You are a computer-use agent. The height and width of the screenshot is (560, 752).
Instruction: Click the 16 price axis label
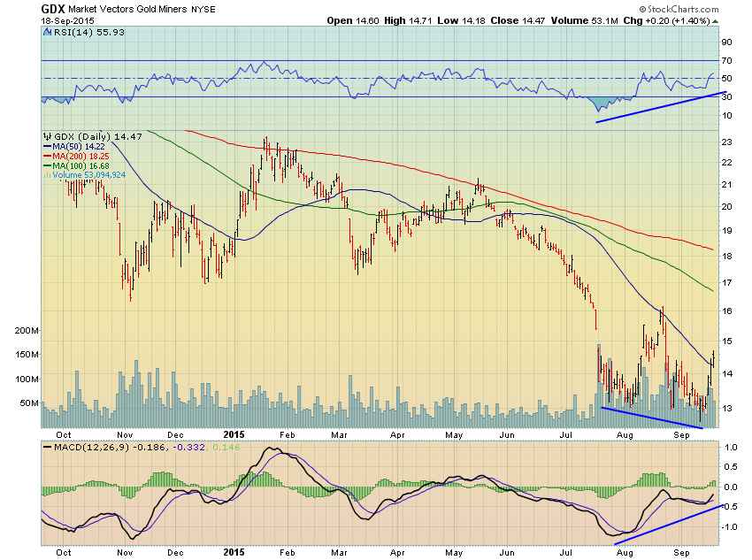pyautogui.click(x=726, y=311)
